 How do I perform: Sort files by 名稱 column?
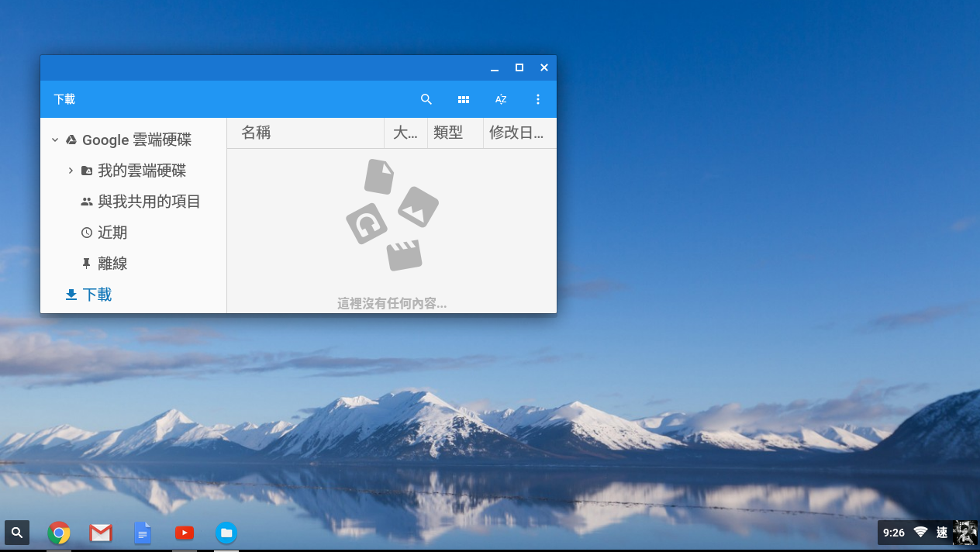[x=256, y=133]
